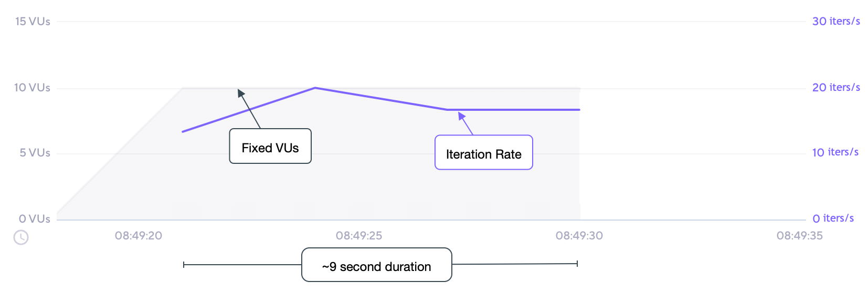
Task: Click the 10 VUs axis label
Action: 32,88
